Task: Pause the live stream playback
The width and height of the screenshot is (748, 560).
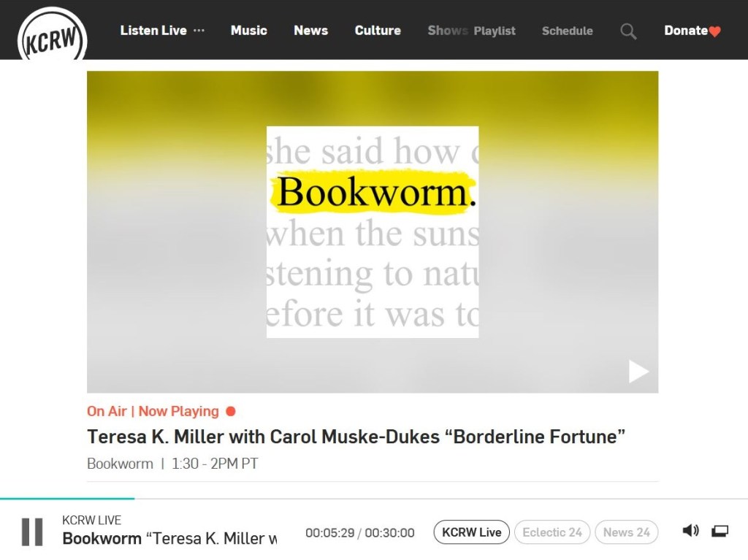Action: 32,532
